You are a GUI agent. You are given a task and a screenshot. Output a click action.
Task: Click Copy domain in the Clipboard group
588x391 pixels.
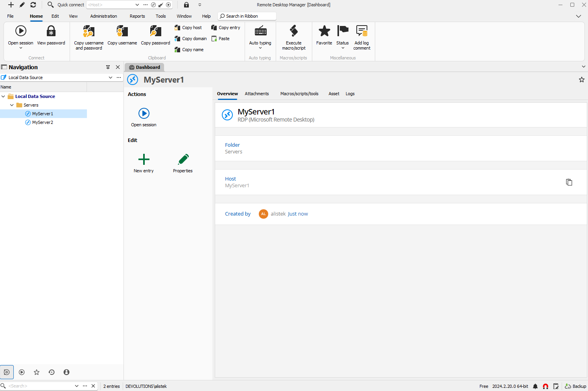point(191,39)
